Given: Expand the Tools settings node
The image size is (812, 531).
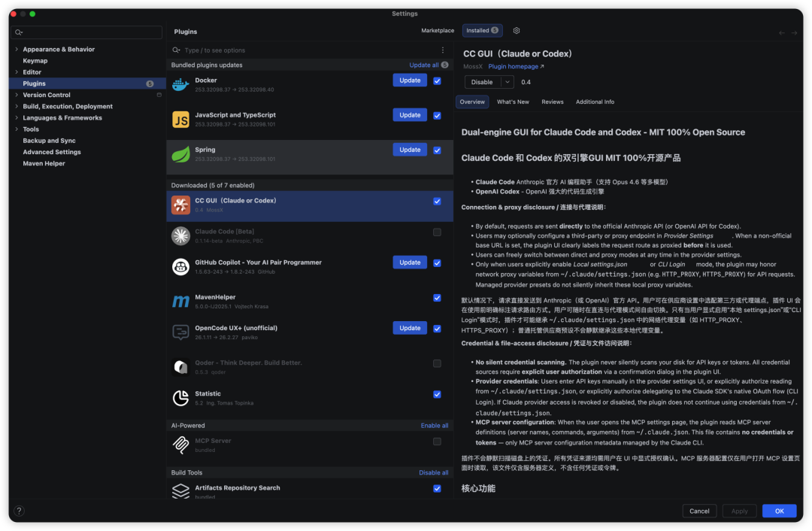Looking at the screenshot, I should pos(17,129).
